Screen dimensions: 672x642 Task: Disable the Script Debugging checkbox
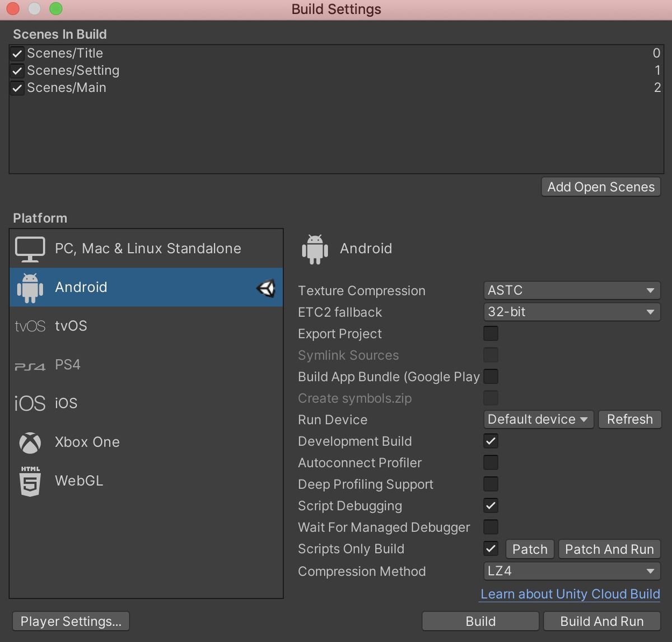click(491, 505)
